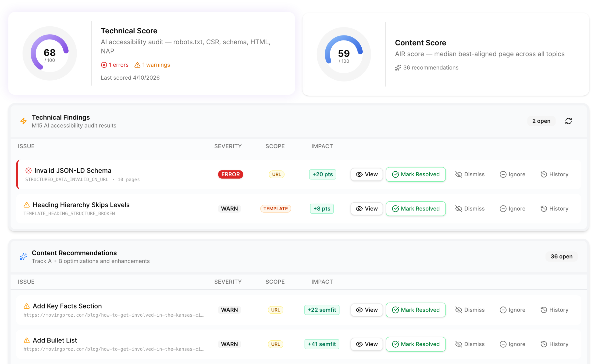Click the URL under Add Key Facts Section

click(114, 315)
